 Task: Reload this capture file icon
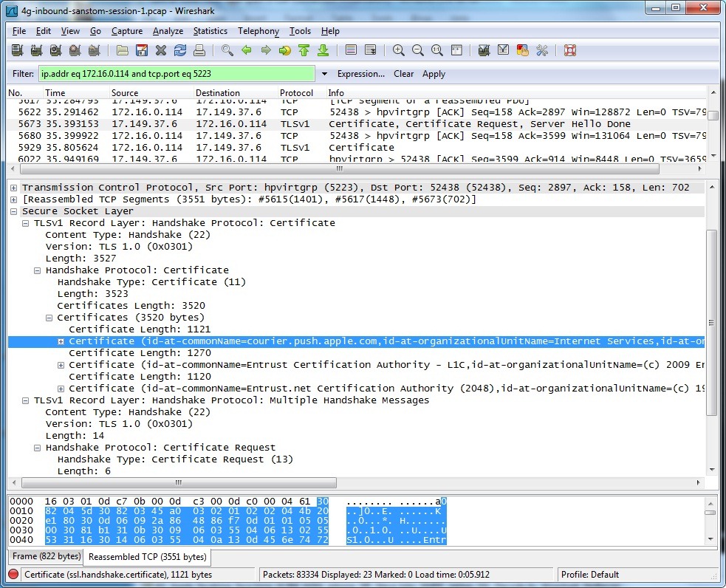(180, 50)
